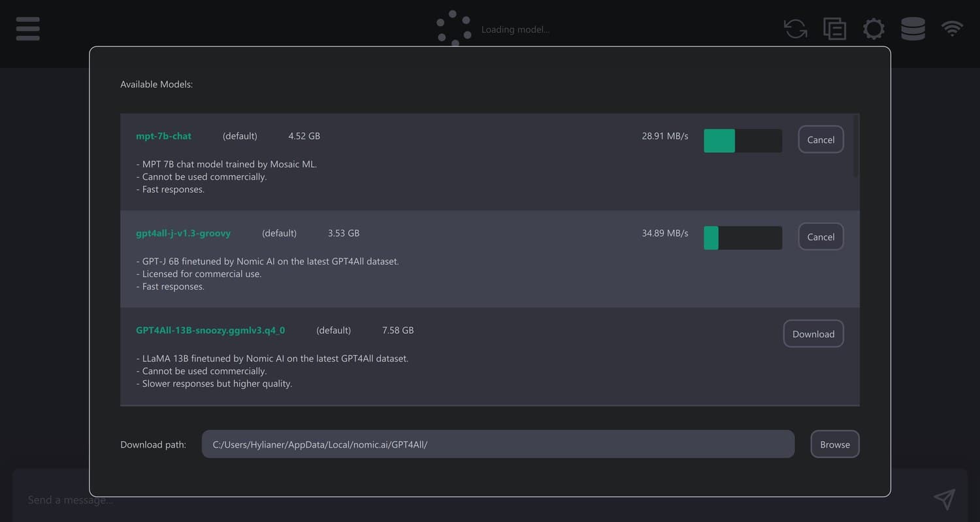
Task: Click the 'LLaMA 13B finetuned' description line
Action: [x=272, y=359]
